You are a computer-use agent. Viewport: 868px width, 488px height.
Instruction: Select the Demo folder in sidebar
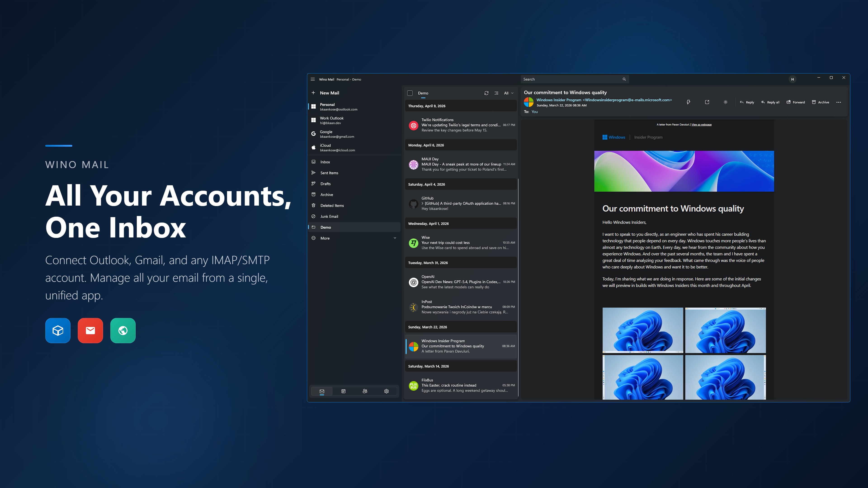coord(354,227)
